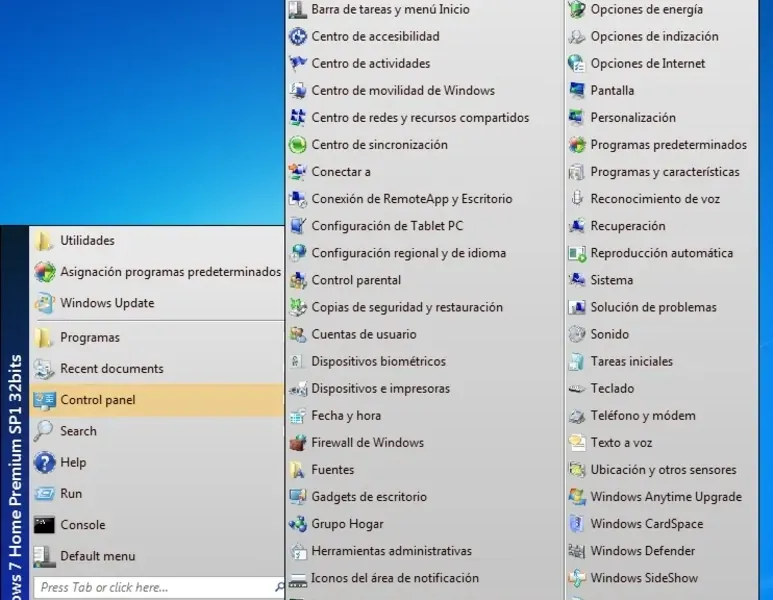Click the magnifier icon in the search box
The width and height of the screenshot is (773, 600).
tap(279, 587)
